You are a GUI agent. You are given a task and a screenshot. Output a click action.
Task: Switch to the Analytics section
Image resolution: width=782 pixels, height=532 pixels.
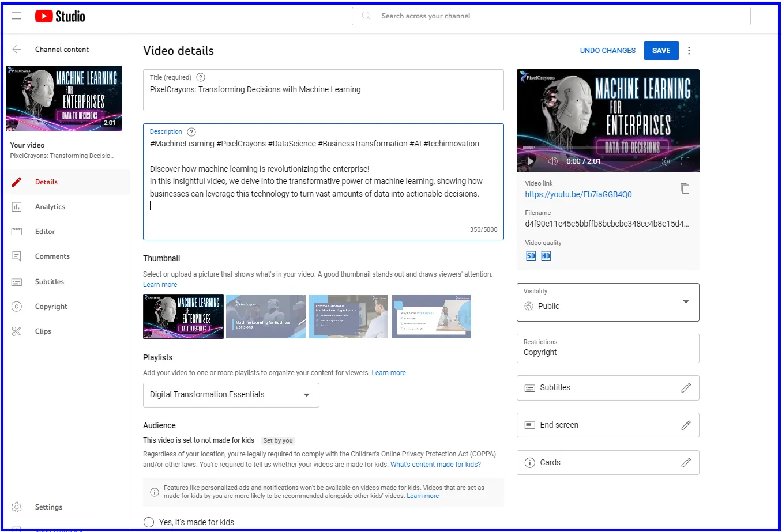[x=50, y=206]
